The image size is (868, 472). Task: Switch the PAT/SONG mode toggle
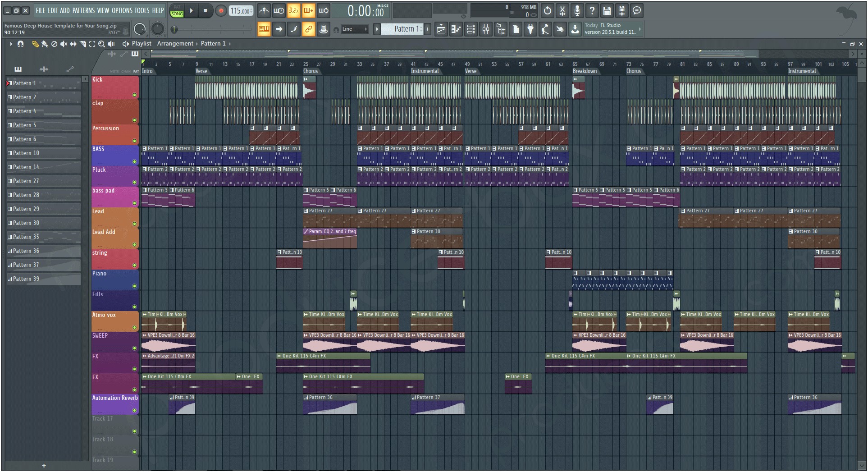(177, 11)
